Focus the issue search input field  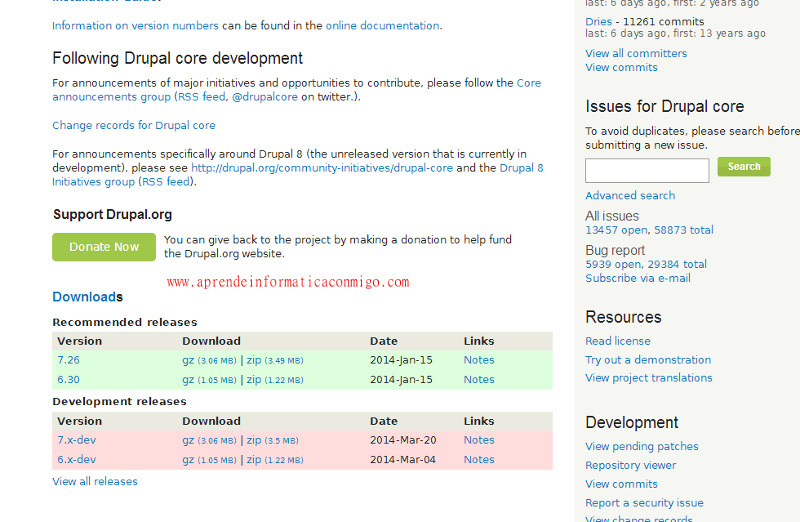[x=647, y=170]
